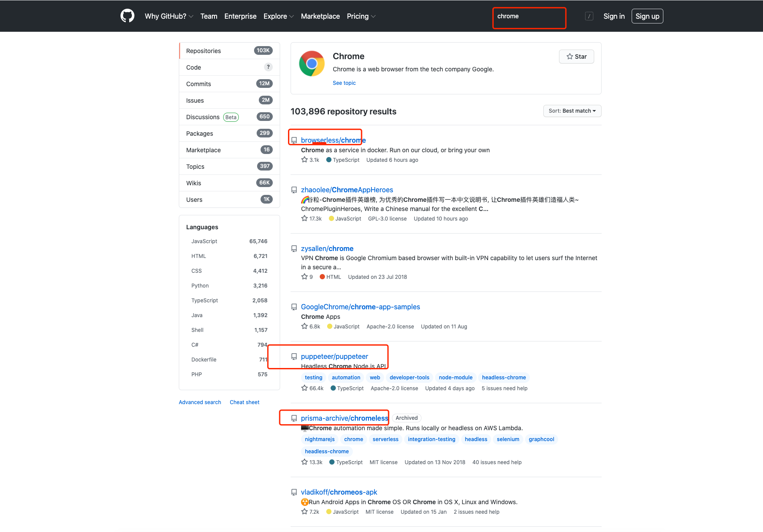Click repo icon beside puppeteer/puppeteer

tap(294, 357)
